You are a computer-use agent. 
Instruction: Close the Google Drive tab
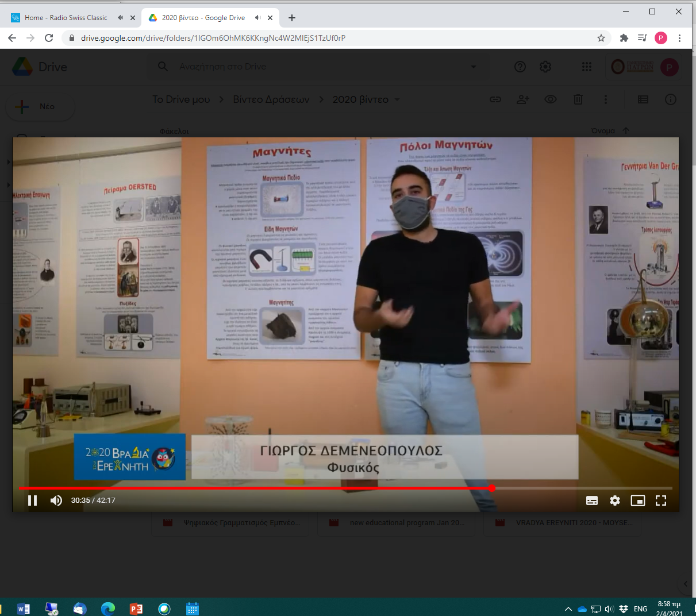pos(270,18)
